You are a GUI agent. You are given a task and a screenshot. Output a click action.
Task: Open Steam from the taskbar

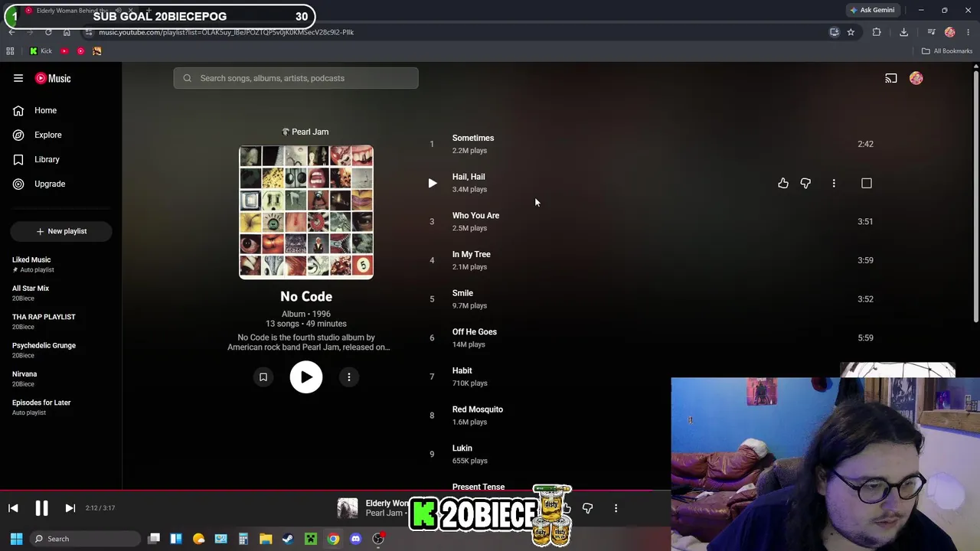pos(288,539)
